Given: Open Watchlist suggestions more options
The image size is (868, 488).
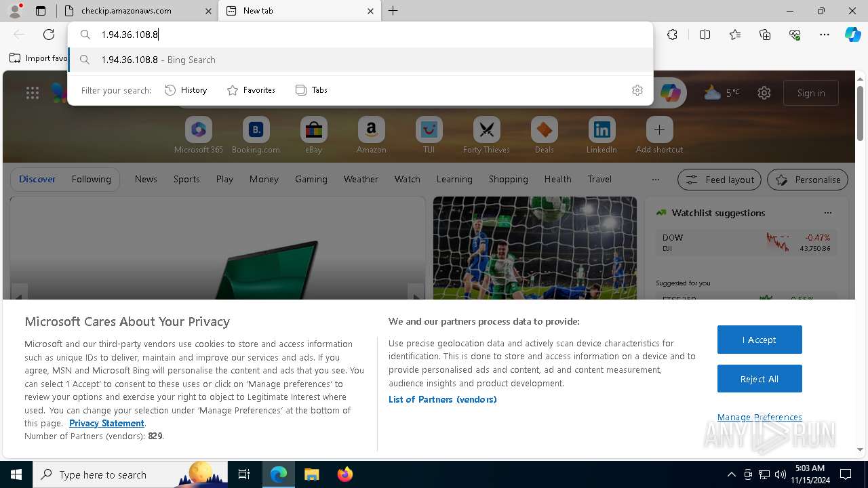Looking at the screenshot, I should coord(828,213).
